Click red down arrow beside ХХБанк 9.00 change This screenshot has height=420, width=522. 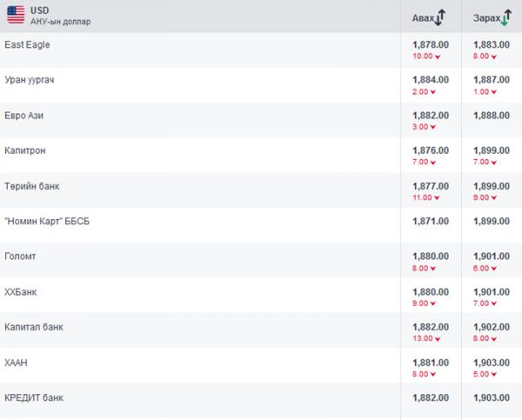point(432,303)
